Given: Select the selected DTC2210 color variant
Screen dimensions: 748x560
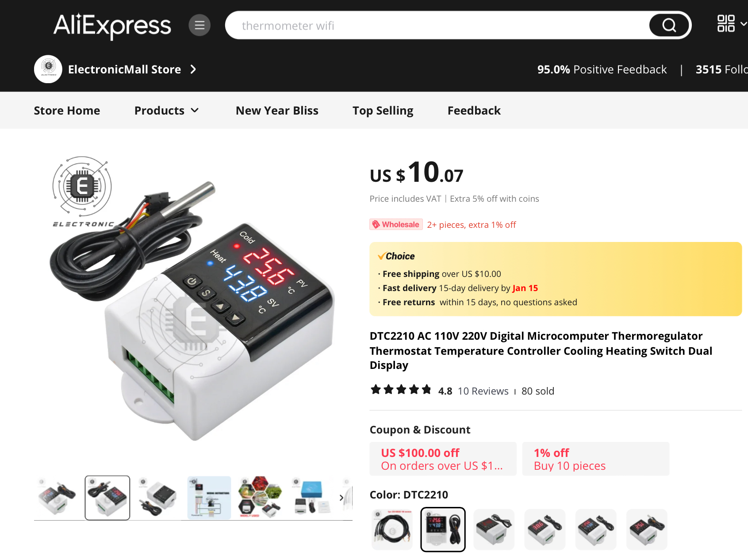Looking at the screenshot, I should pyautogui.click(x=443, y=529).
